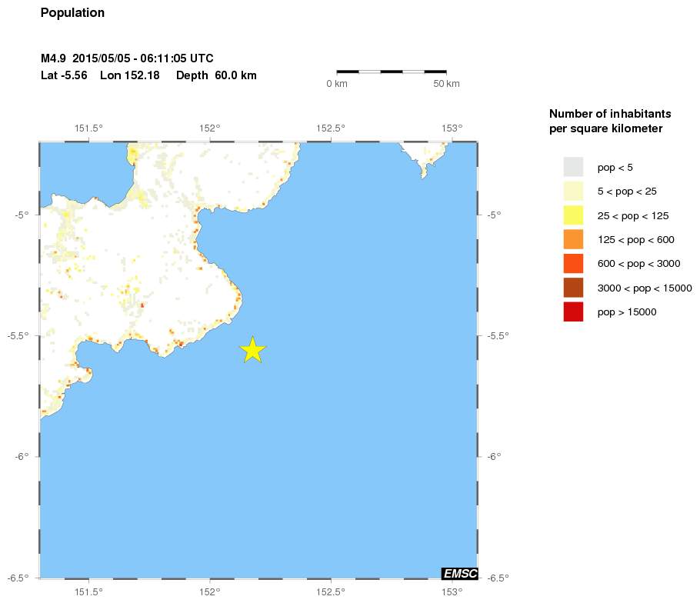Click the black-and-white distance scale bar

click(x=392, y=72)
